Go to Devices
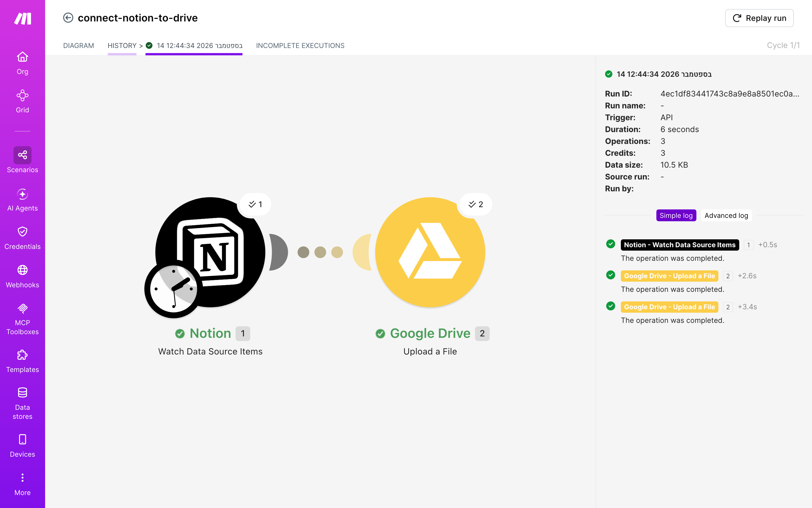This screenshot has width=812, height=508. point(23,446)
